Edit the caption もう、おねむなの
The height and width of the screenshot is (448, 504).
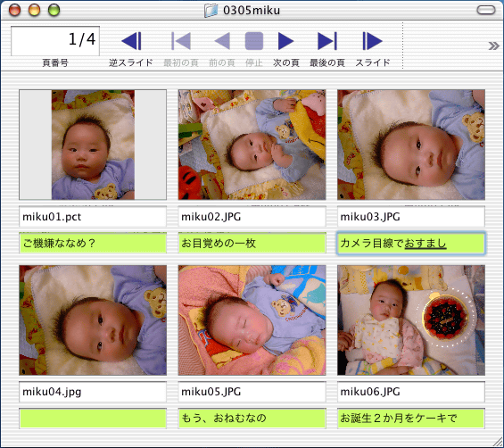coord(252,418)
